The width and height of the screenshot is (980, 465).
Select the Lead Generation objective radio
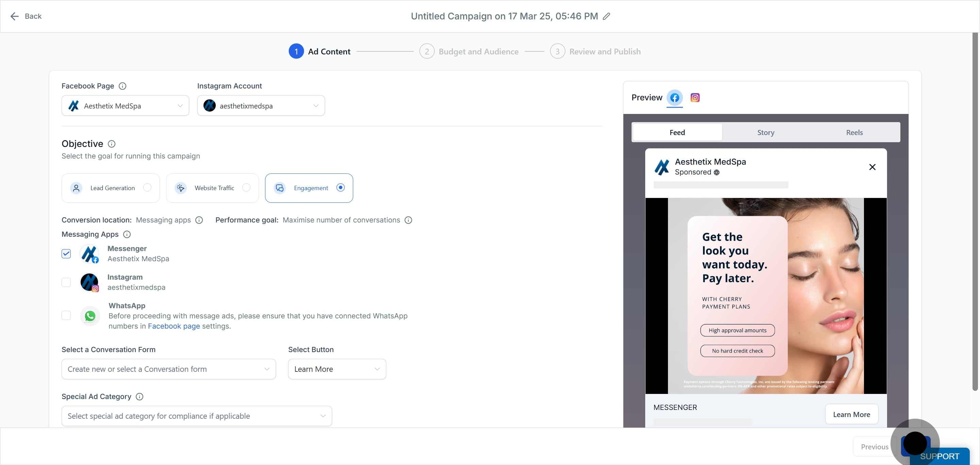(147, 187)
